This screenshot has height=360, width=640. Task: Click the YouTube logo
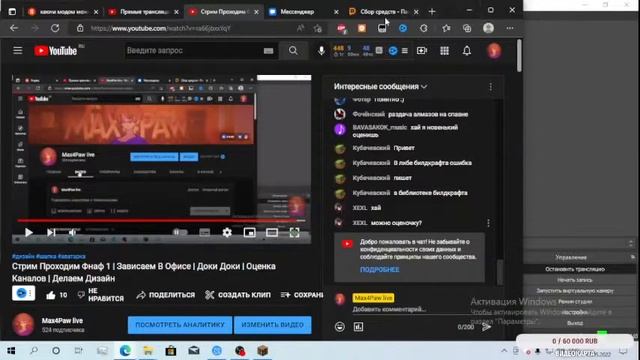pyautogui.click(x=56, y=51)
